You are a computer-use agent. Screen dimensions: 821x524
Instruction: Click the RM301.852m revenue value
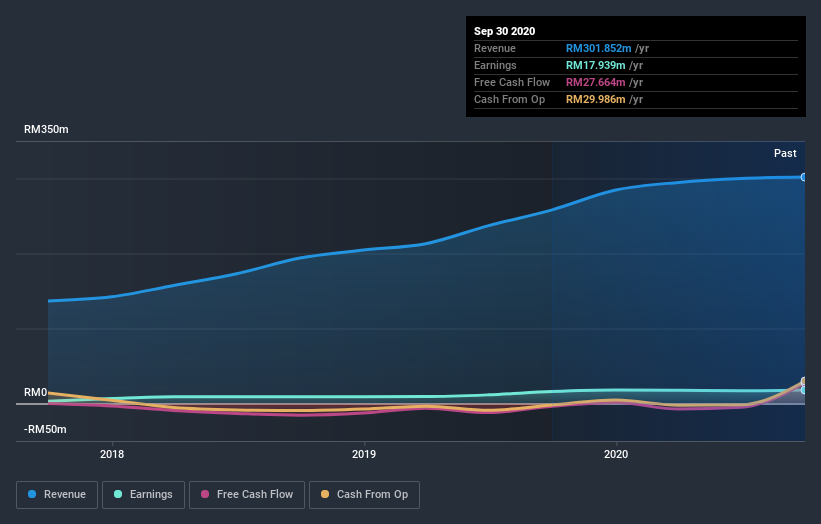point(598,48)
